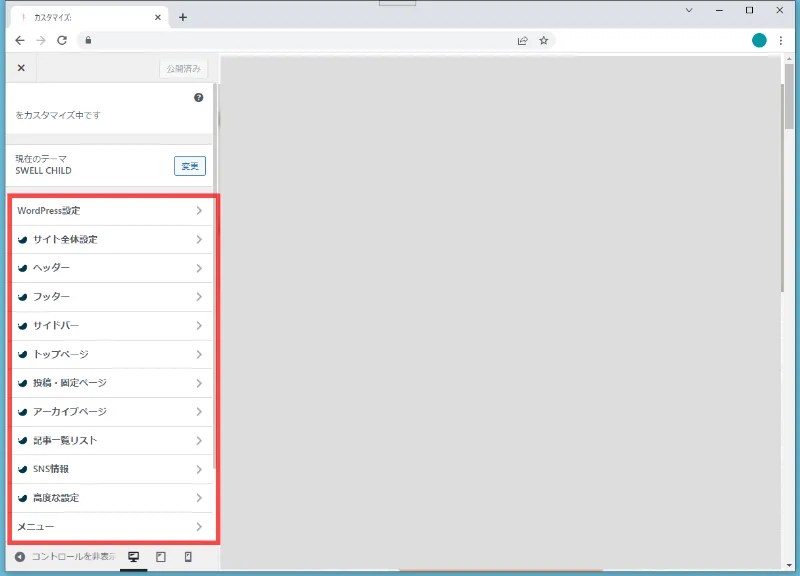800x576 pixels.
Task: Open the トップページ settings section
Action: 112,354
